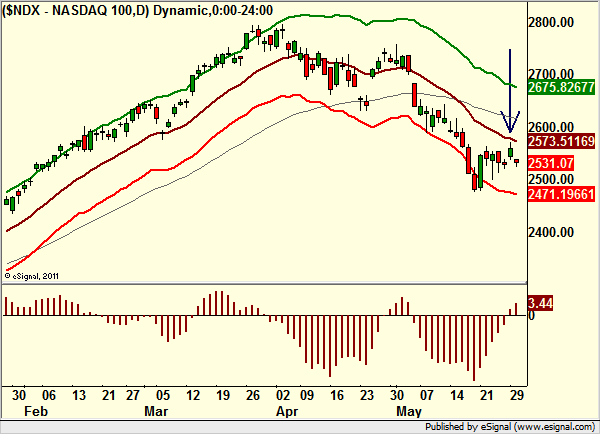
Task: Click the 2800.00 price axis label
Action: click(551, 22)
